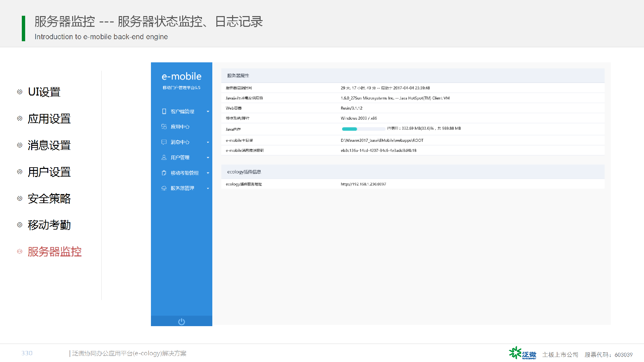
Task: Open the 服务器管理 menu item
Action: [x=182, y=188]
